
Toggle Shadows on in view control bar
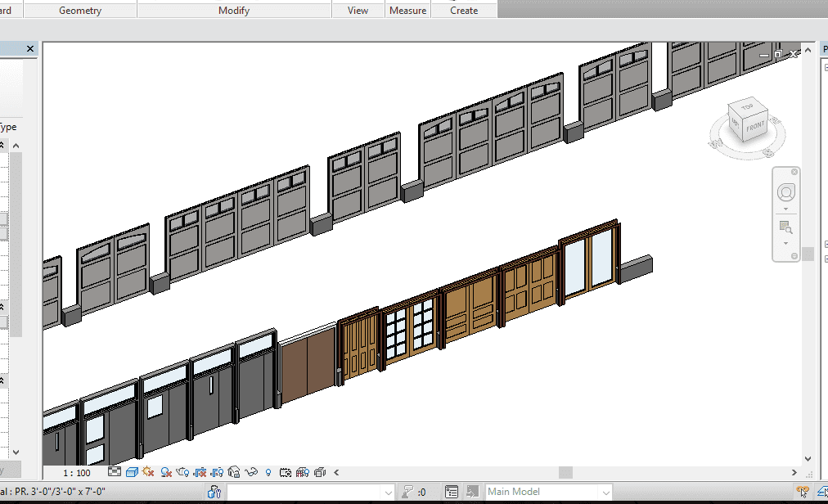pos(166,472)
